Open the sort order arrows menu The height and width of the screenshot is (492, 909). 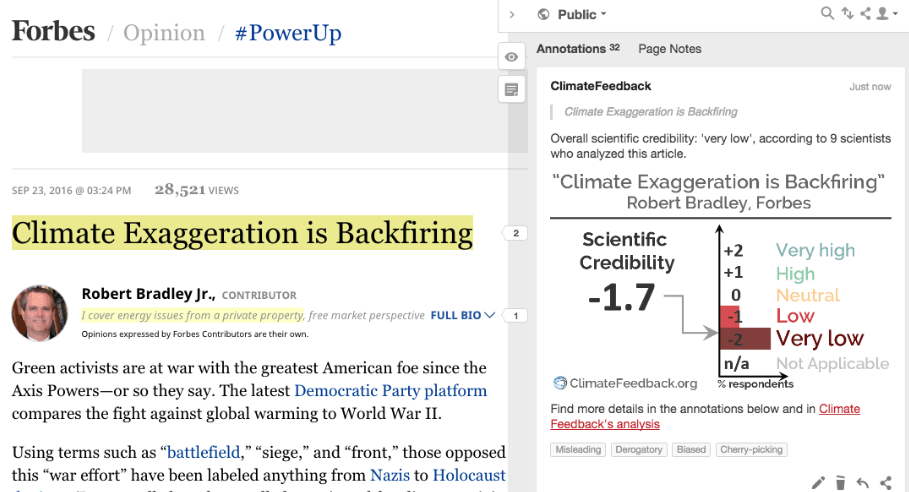click(848, 13)
